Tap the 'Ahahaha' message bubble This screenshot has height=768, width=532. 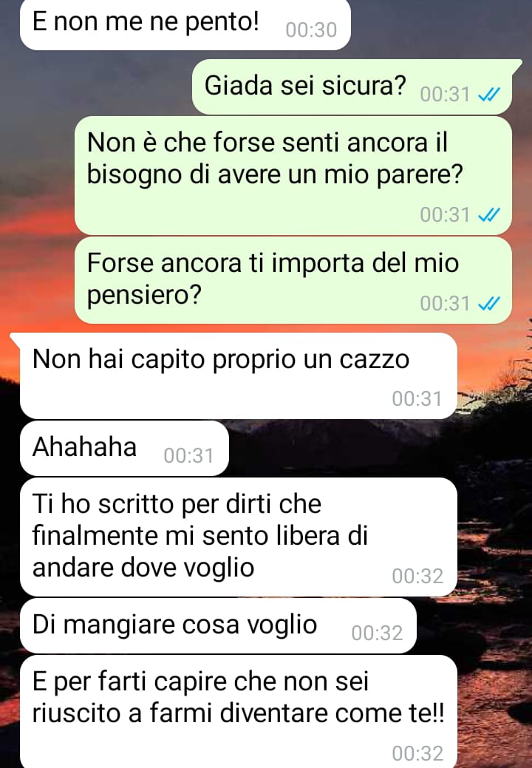[x=124, y=448]
